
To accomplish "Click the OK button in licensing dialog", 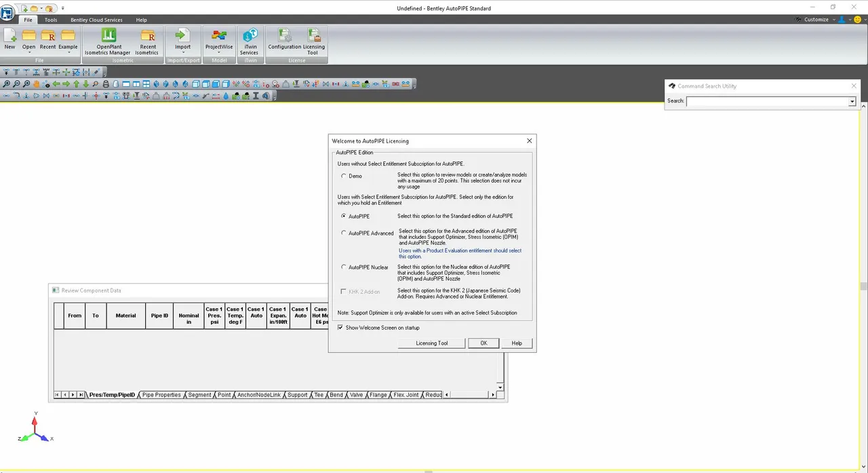I will click(x=484, y=343).
